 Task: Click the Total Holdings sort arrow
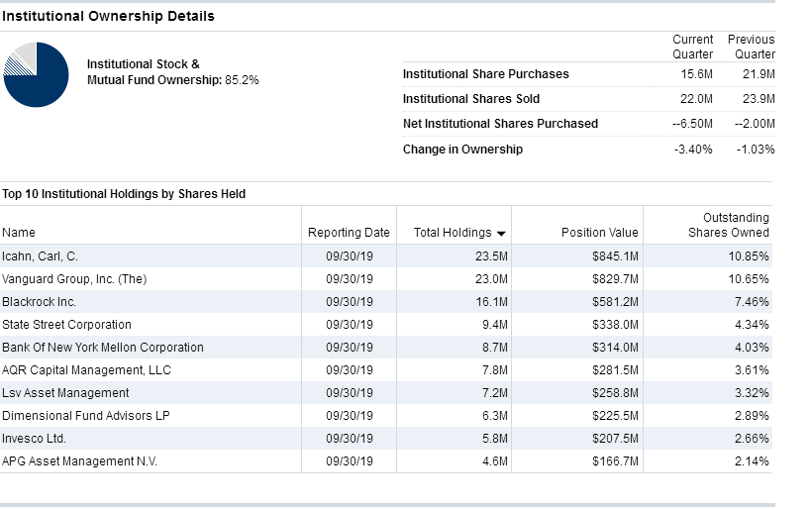click(501, 234)
